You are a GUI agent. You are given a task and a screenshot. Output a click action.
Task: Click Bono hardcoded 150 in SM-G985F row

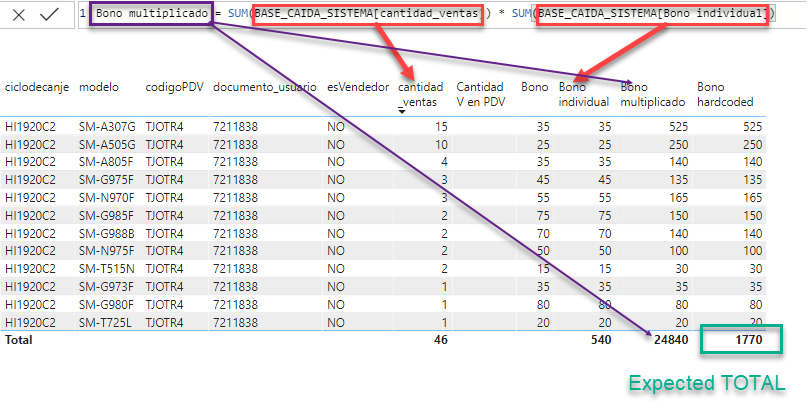tap(753, 215)
